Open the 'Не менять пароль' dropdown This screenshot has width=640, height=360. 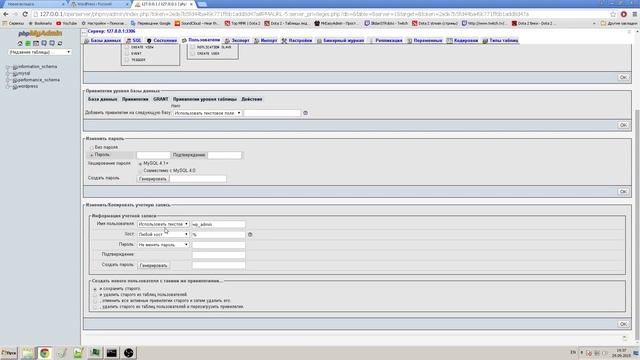click(x=163, y=245)
